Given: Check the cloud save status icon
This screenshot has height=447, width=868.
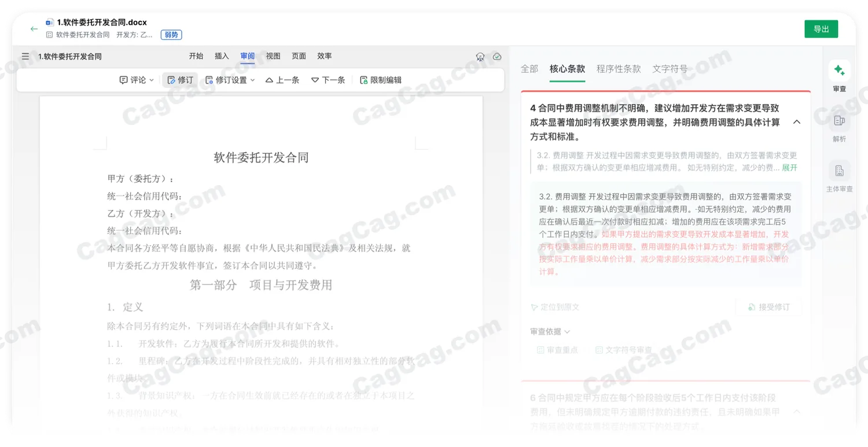Looking at the screenshot, I should point(497,57).
